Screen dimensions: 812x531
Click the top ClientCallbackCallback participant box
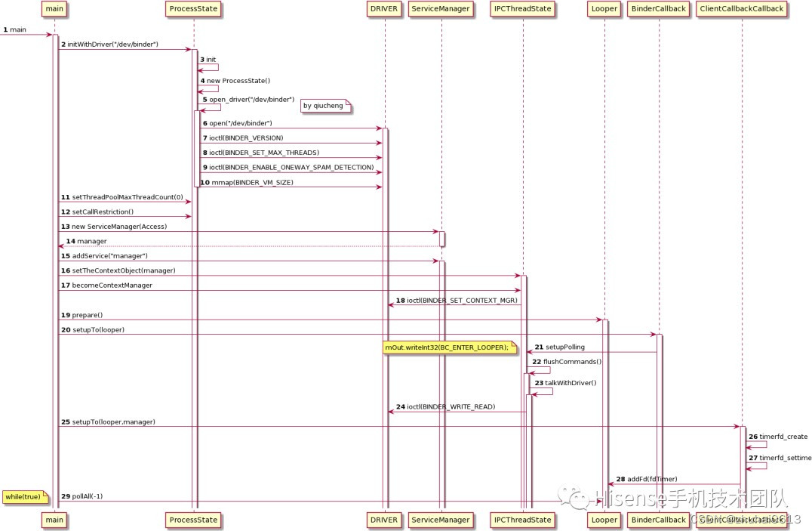tap(742, 9)
